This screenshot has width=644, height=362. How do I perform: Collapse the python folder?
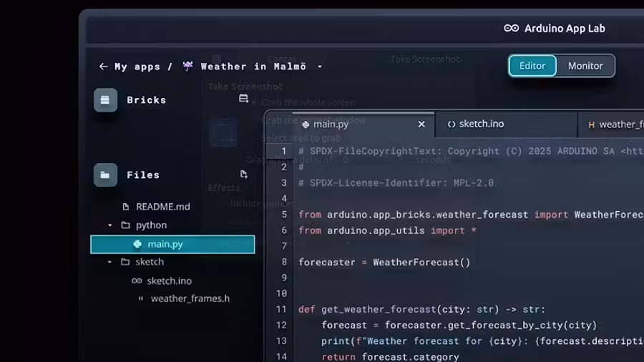(x=110, y=225)
